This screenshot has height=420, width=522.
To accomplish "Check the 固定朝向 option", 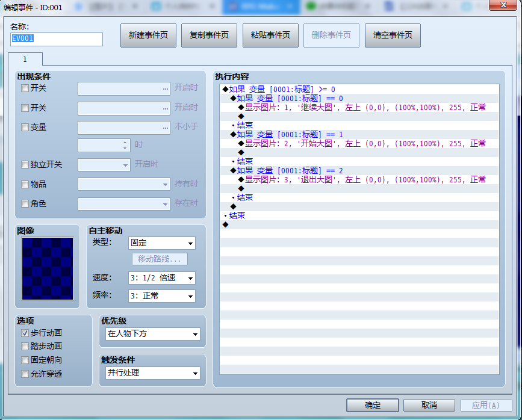I will (25, 360).
